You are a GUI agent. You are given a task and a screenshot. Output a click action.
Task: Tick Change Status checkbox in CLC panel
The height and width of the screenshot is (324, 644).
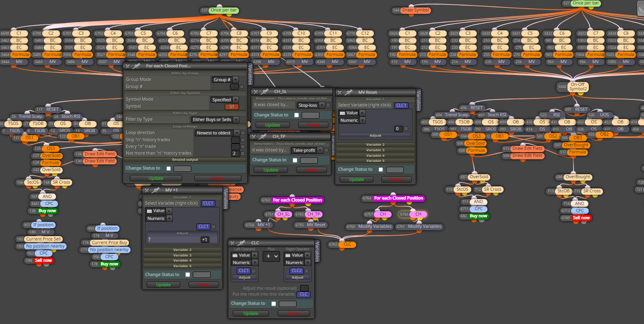(274, 304)
